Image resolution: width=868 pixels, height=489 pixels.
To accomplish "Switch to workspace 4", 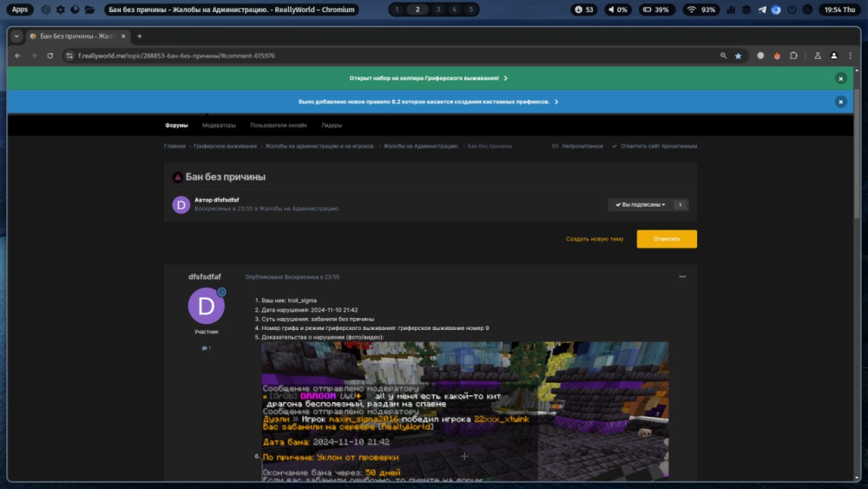I will click(x=455, y=10).
